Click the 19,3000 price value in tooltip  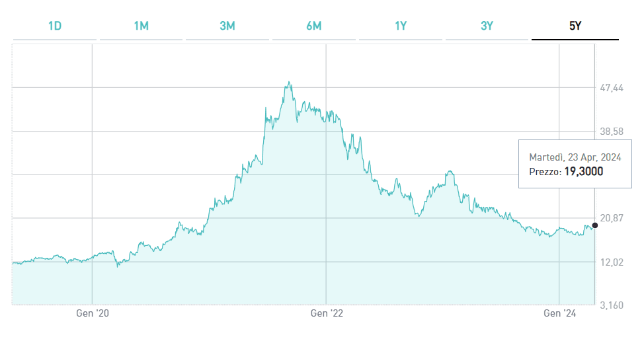click(x=583, y=171)
